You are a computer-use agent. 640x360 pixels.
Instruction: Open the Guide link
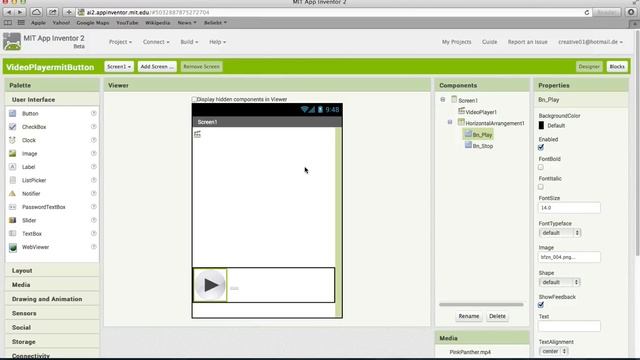click(x=489, y=42)
